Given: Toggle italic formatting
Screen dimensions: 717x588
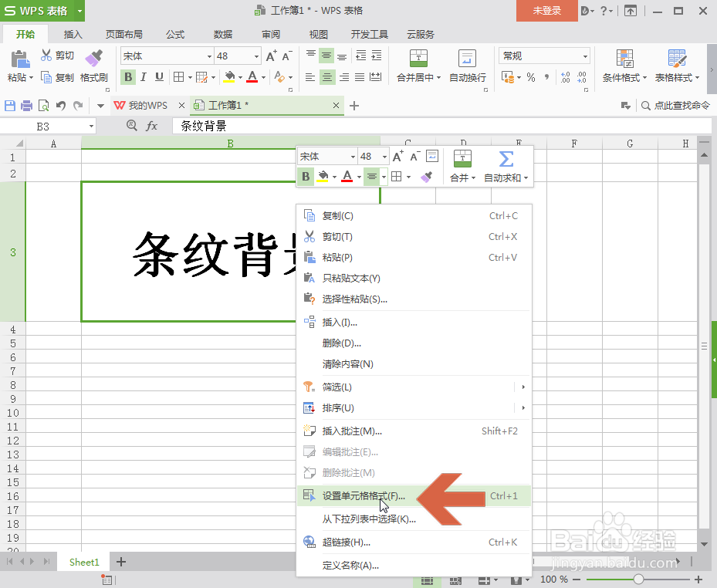Looking at the screenshot, I should click(142, 77).
